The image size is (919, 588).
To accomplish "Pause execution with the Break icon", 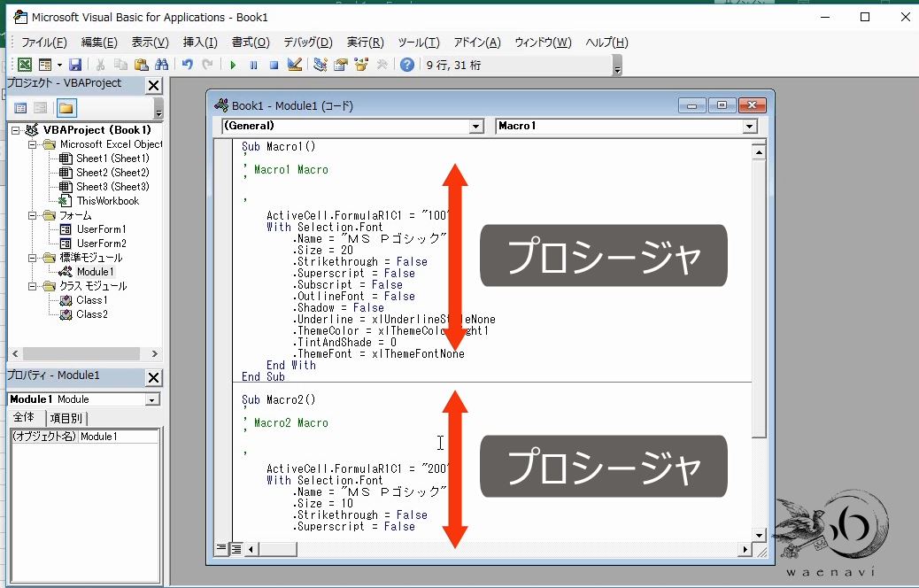I will pyautogui.click(x=253, y=65).
